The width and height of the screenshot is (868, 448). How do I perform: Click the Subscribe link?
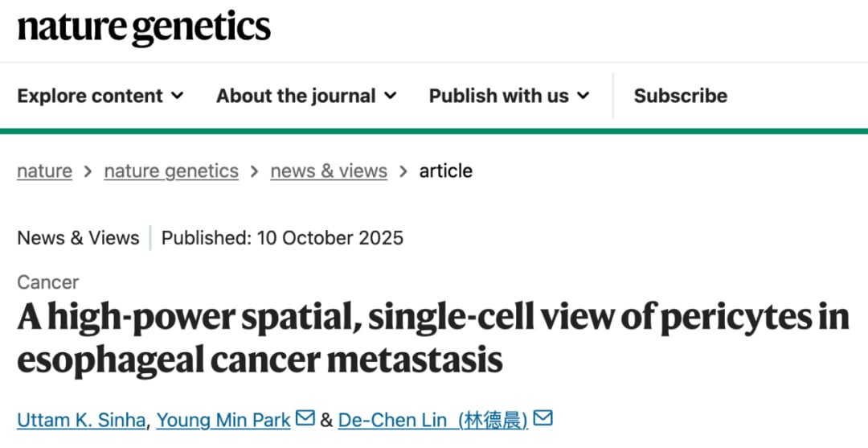pos(680,96)
